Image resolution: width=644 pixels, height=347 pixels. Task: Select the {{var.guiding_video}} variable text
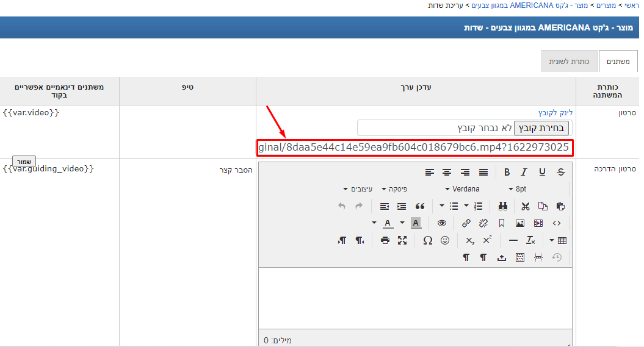pyautogui.click(x=48, y=168)
